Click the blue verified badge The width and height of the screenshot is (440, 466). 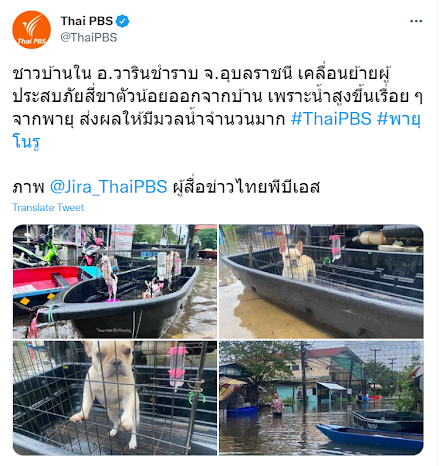[x=122, y=21]
